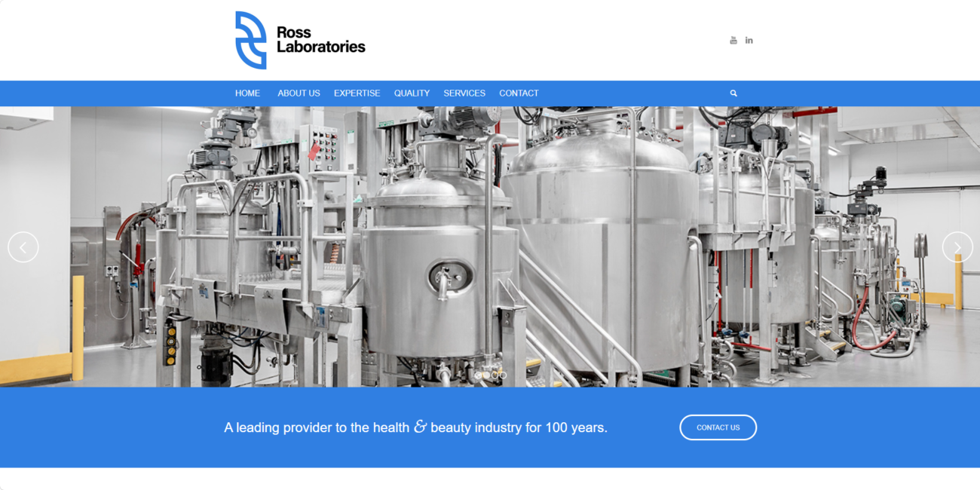Open the LinkedIn social link icon

[x=749, y=40]
